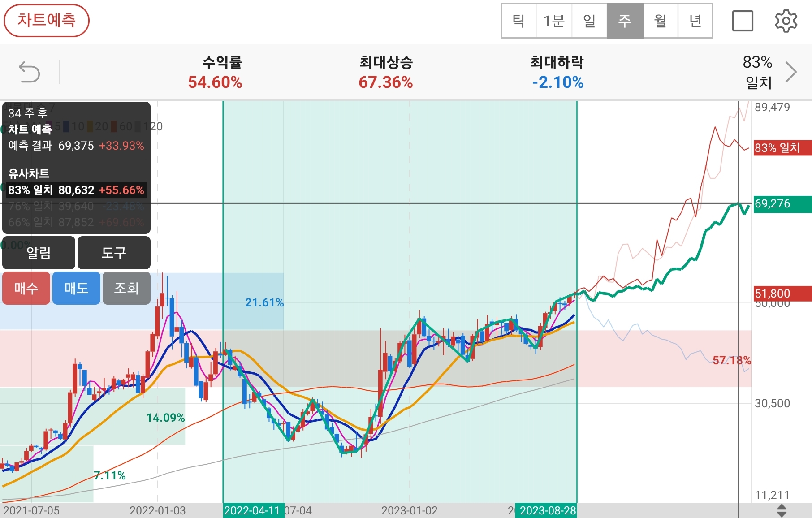This screenshot has height=518, width=812.
Task: Click the 21.61% range label
Action: (264, 303)
